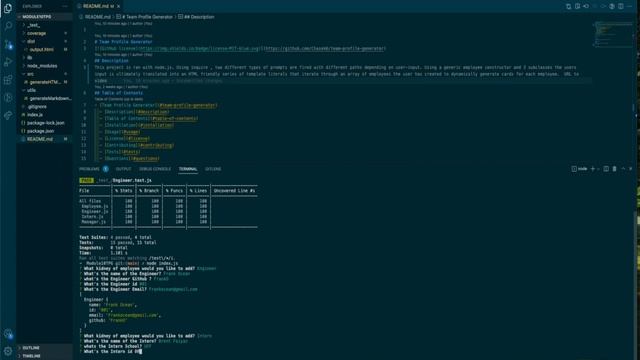Click the split terminal icon
This screenshot has height=360, width=640.
[x=606, y=169]
